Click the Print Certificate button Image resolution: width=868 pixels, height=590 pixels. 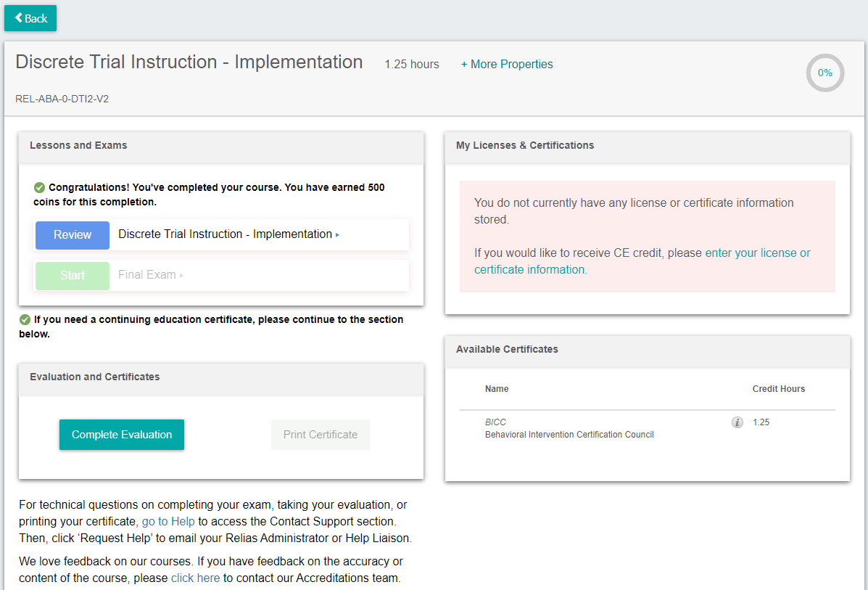point(320,435)
